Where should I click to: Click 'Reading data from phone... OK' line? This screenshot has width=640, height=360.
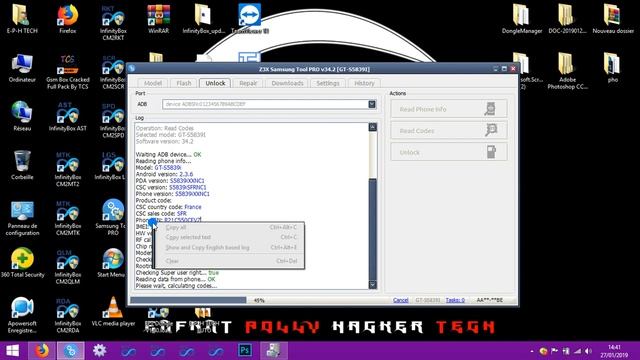tap(175, 279)
